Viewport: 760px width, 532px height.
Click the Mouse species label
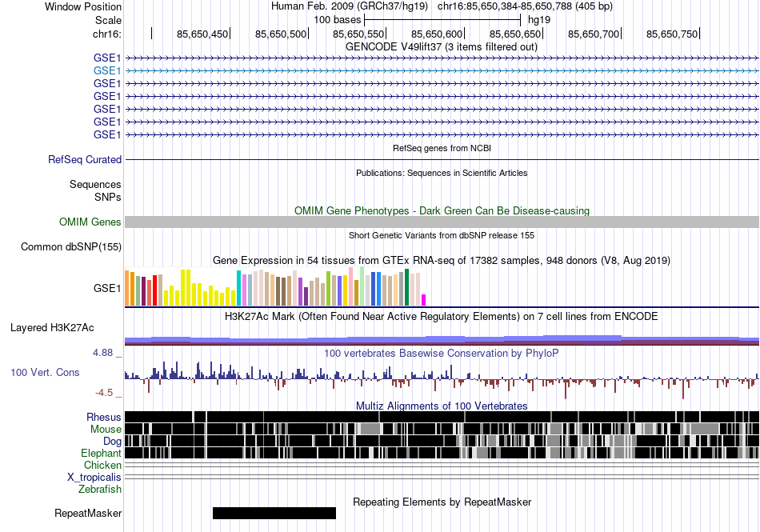(x=106, y=430)
